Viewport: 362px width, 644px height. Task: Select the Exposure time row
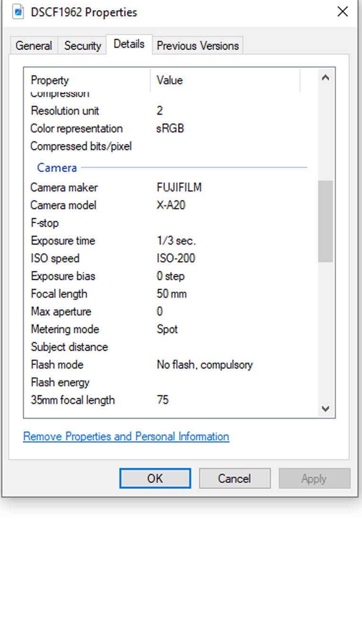pyautogui.click(x=171, y=241)
